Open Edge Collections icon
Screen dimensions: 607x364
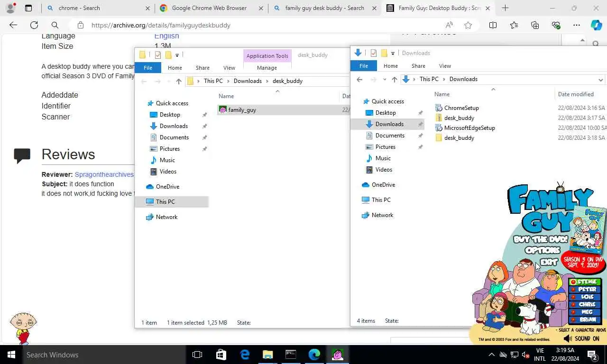coord(535,25)
